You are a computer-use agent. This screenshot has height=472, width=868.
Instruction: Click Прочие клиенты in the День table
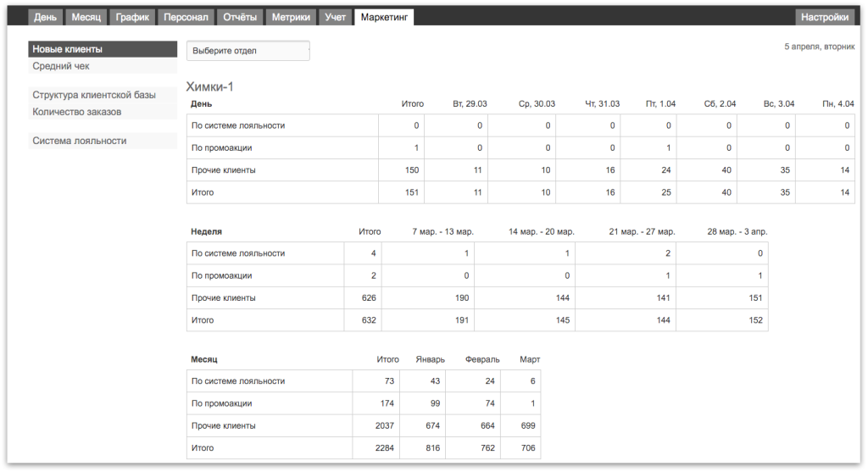(223, 169)
